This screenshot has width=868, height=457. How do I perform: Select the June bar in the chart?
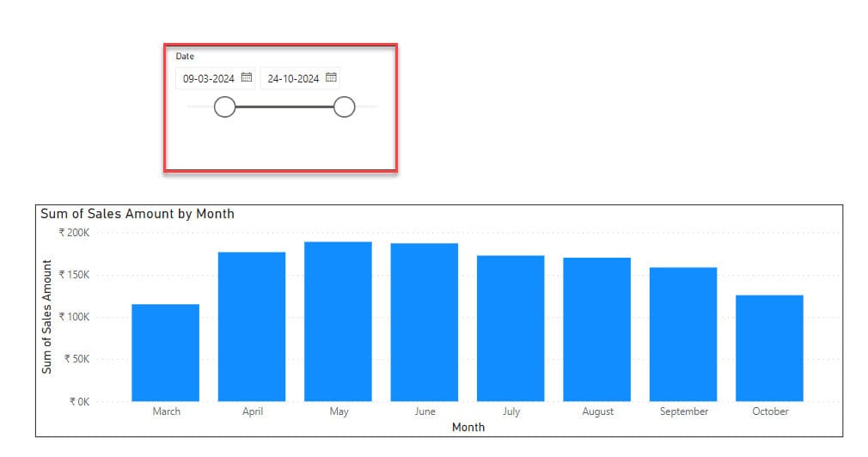pyautogui.click(x=425, y=322)
